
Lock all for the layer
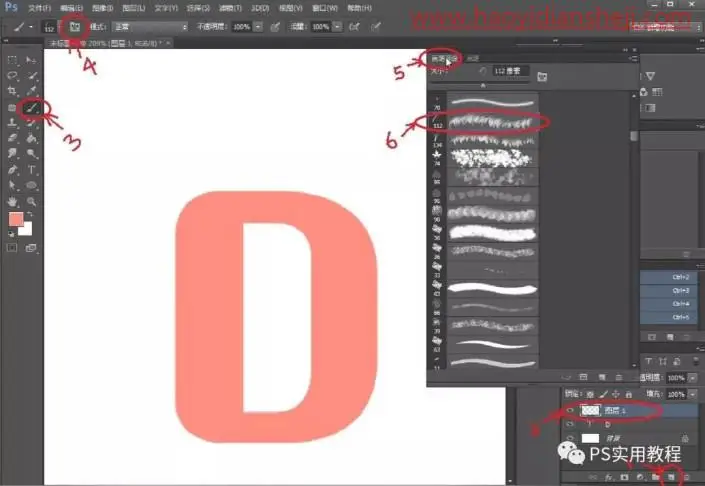(629, 394)
